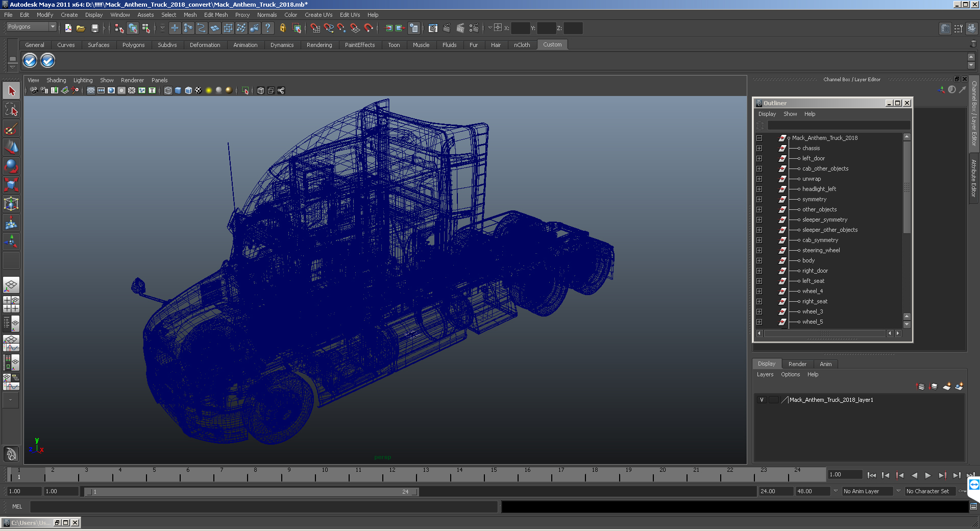The width and height of the screenshot is (980, 531).
Task: Activate the Rotate tool
Action: coord(11,166)
